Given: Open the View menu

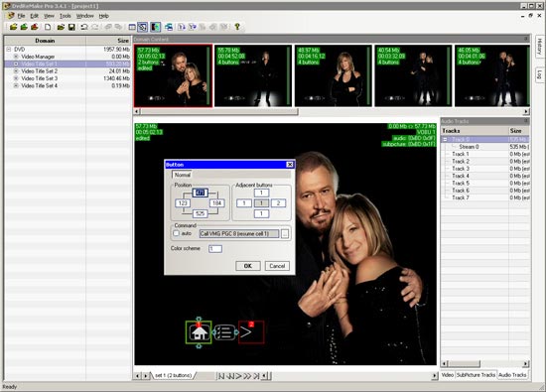Looking at the screenshot, I should tap(49, 16).
